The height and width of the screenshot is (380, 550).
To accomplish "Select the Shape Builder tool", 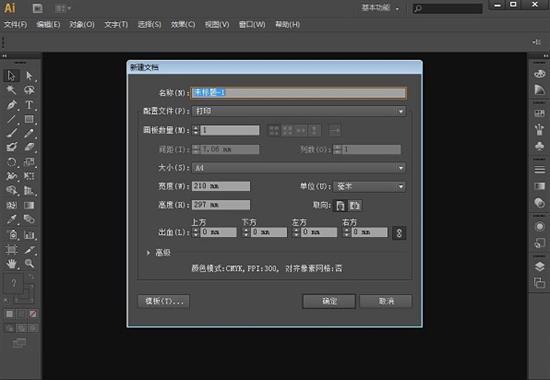I will [x=11, y=191].
